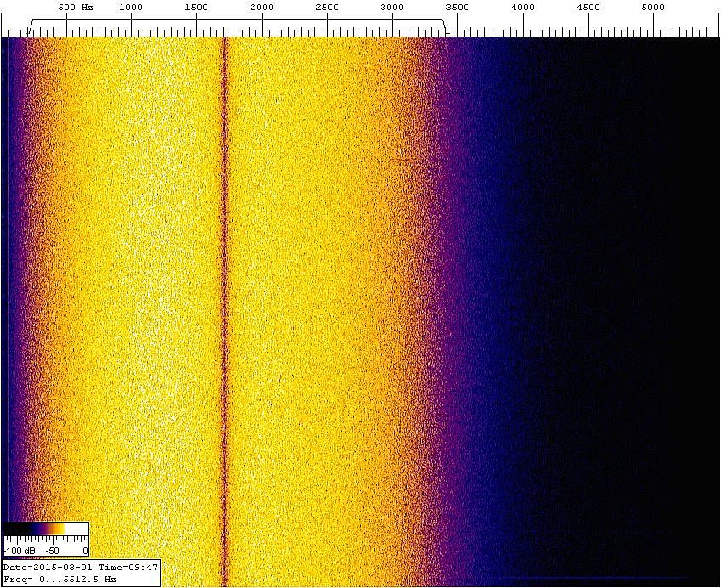Select the 1500 frequency scale label

(196, 8)
